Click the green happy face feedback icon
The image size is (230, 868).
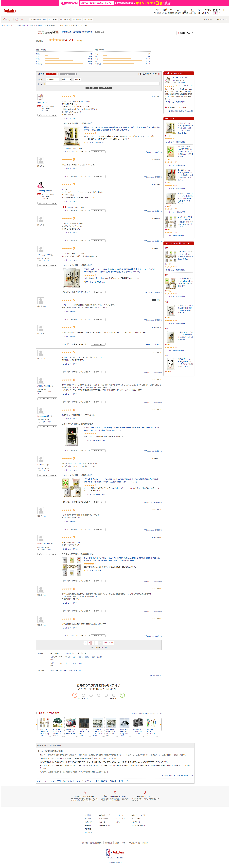(122, 695)
